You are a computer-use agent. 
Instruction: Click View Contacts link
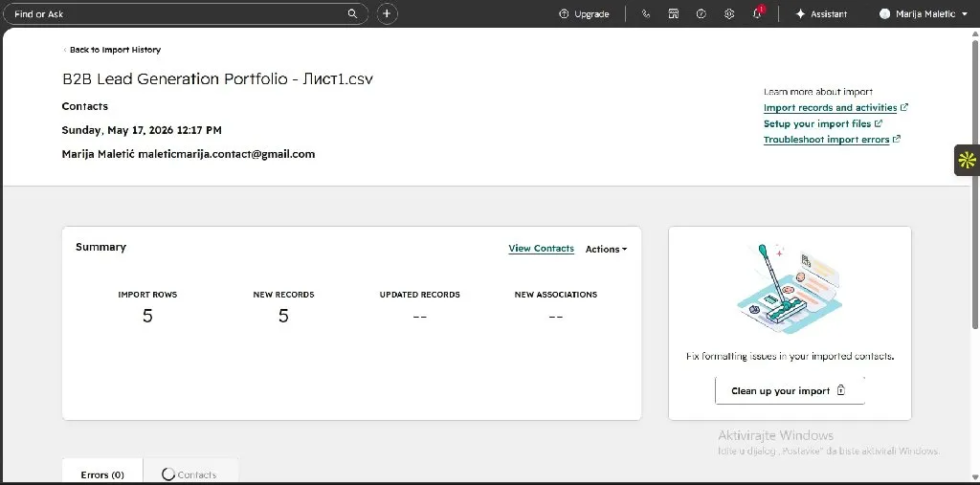[x=542, y=248]
